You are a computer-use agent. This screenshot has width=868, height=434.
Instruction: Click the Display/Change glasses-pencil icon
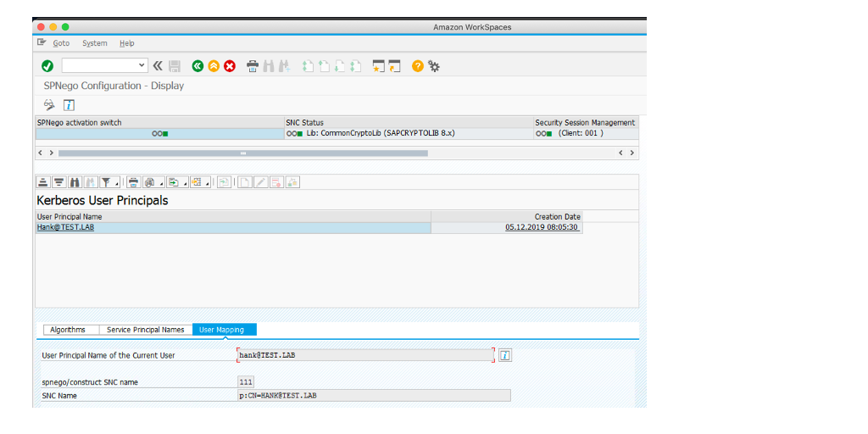point(50,104)
